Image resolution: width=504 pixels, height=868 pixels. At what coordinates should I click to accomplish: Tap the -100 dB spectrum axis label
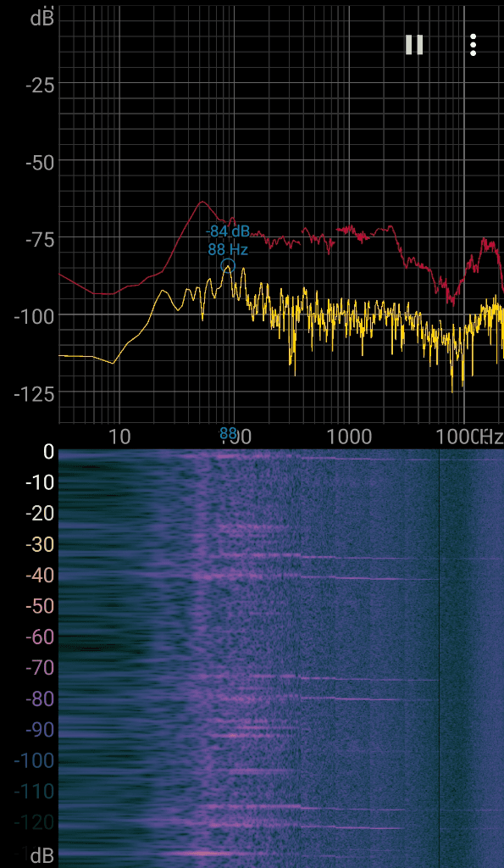(x=34, y=316)
